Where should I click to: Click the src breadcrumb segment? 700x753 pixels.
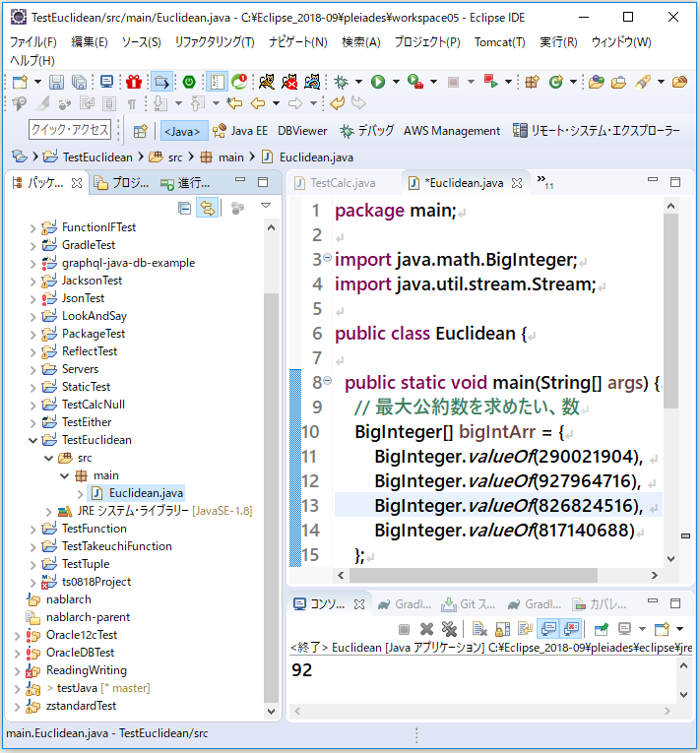click(x=175, y=157)
